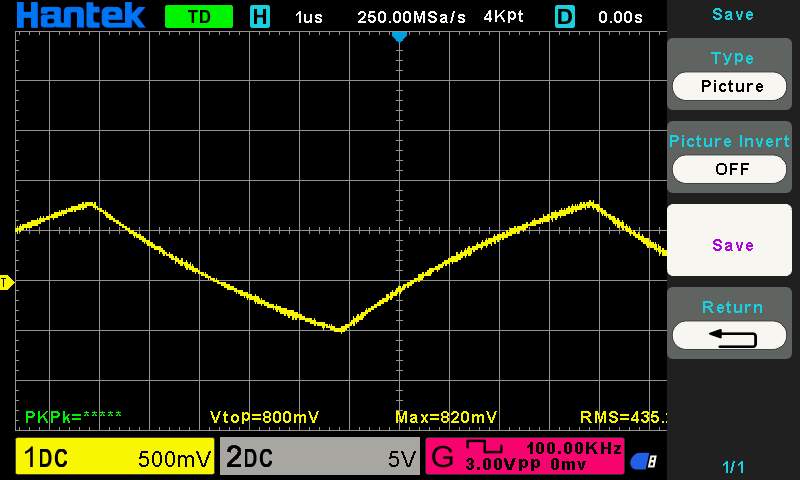800x480 pixels.
Task: Click the RMS measurement readout
Action: tap(623, 417)
